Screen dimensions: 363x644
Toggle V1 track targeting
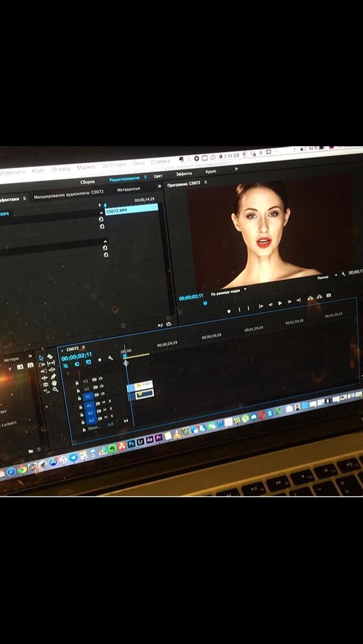[87, 397]
